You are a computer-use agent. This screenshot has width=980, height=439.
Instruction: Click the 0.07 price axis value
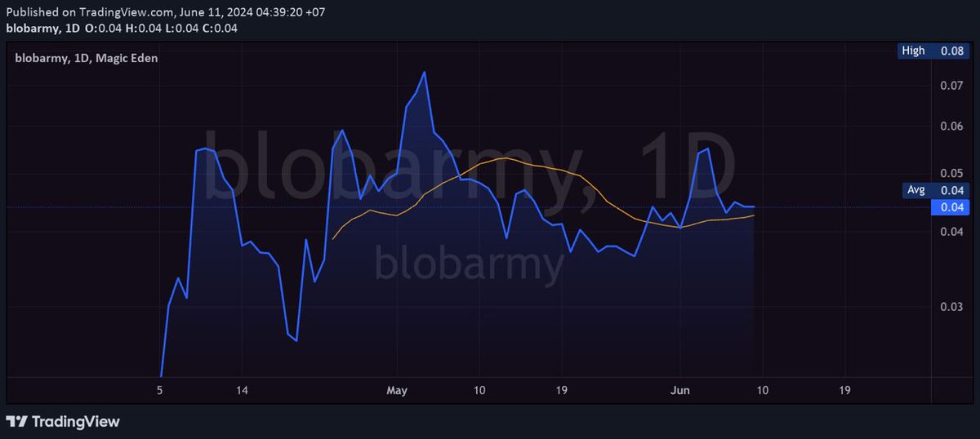point(952,86)
